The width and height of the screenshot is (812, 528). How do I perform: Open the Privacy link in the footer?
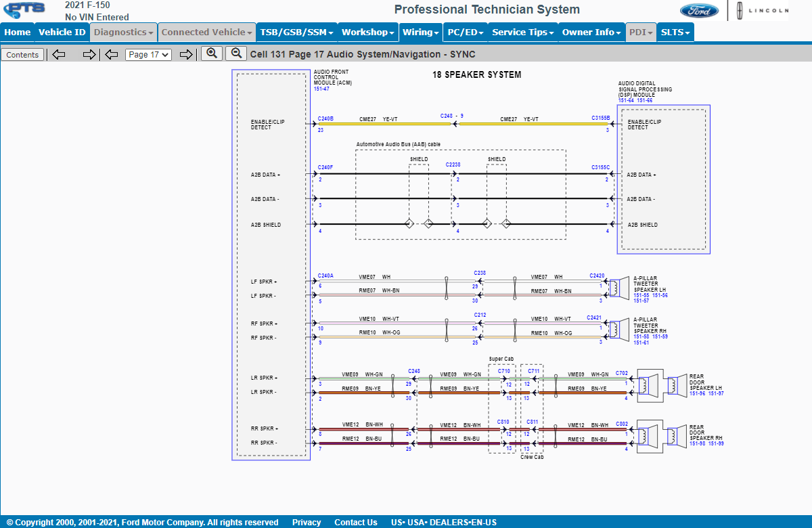click(307, 522)
